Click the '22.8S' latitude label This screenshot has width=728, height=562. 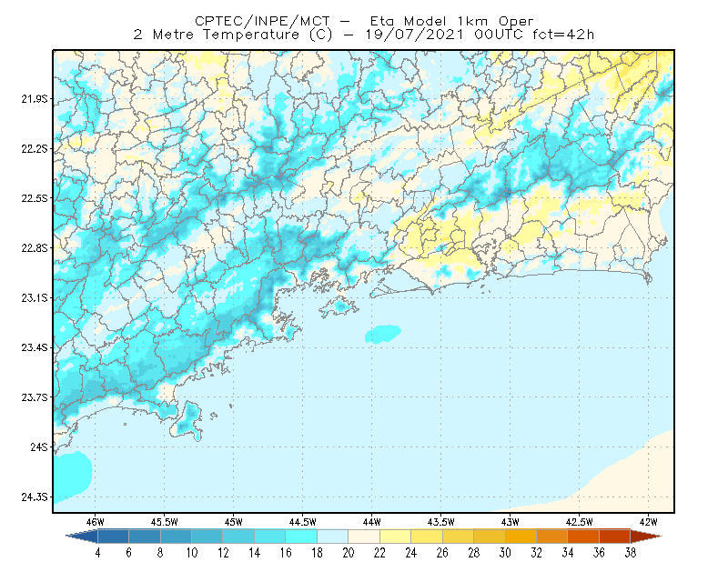pyautogui.click(x=35, y=248)
